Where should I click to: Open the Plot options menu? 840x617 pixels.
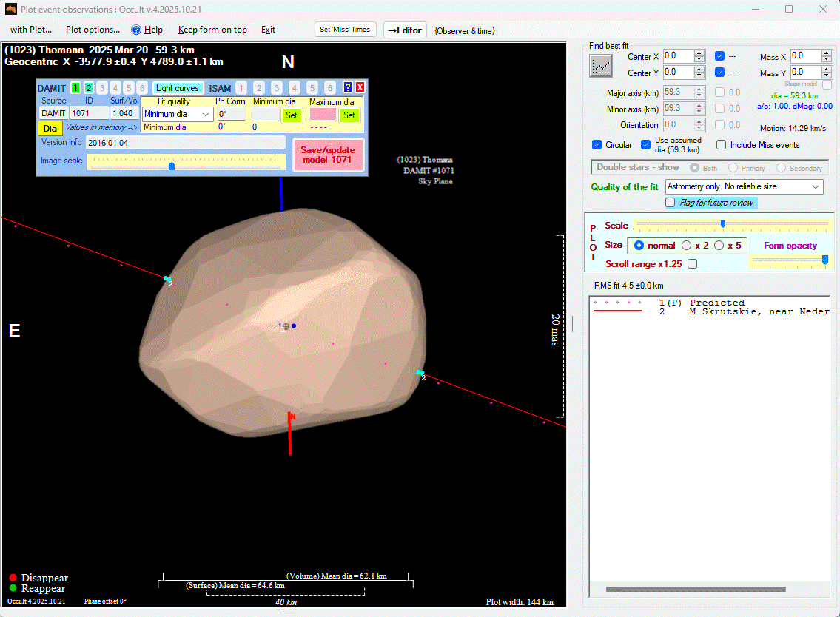pos(93,30)
